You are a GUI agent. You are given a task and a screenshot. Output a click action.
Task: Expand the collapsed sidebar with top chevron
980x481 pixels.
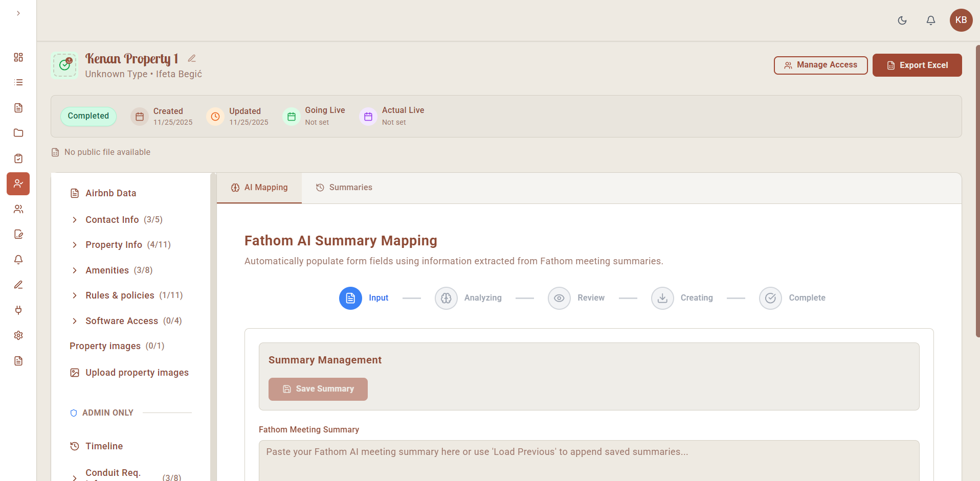coord(18,13)
